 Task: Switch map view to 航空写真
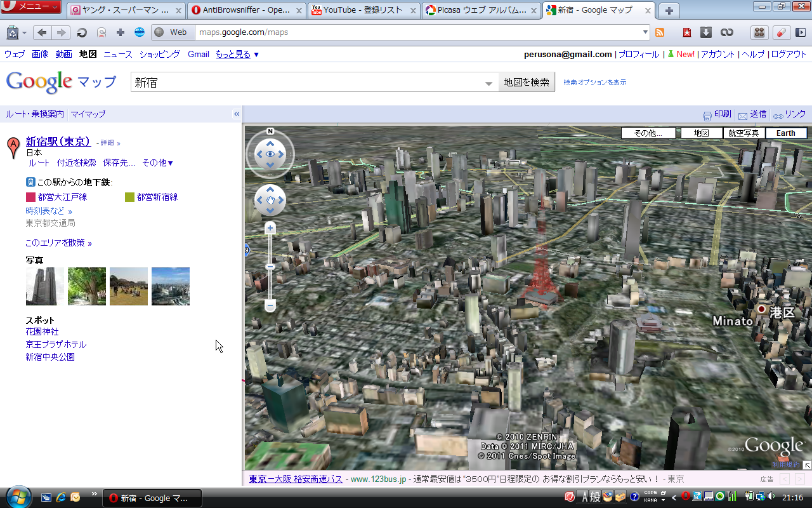tap(743, 133)
